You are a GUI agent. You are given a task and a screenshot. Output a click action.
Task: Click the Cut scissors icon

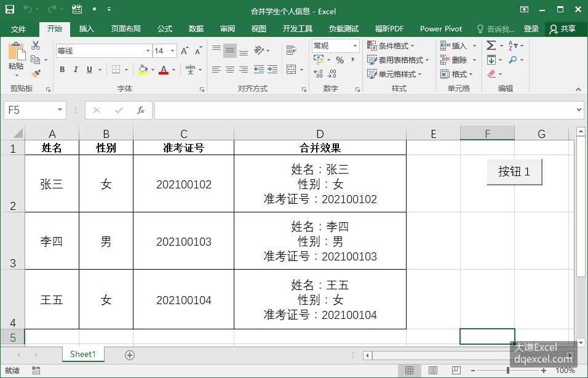click(36, 46)
